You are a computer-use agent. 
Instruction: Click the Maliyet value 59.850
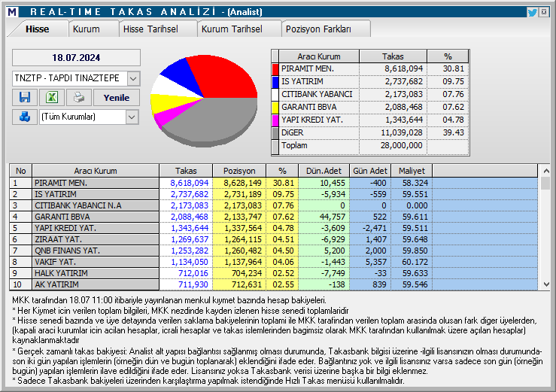[x=415, y=251]
